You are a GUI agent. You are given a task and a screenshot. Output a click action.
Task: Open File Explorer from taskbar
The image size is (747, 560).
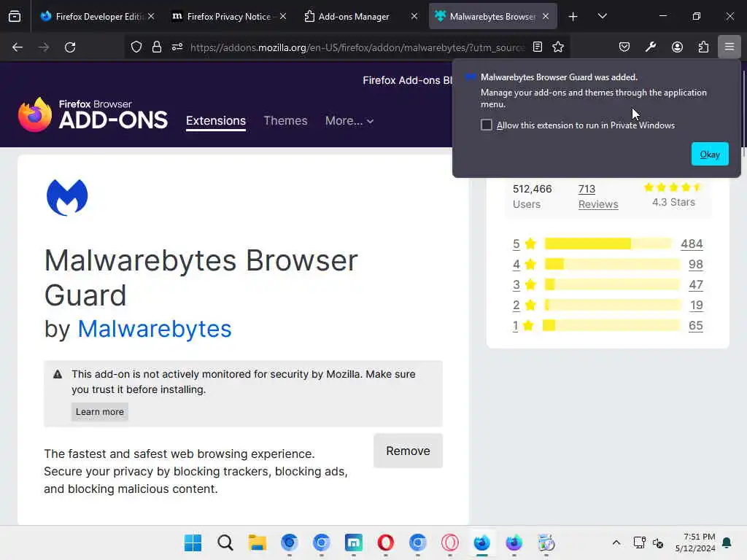258,542
